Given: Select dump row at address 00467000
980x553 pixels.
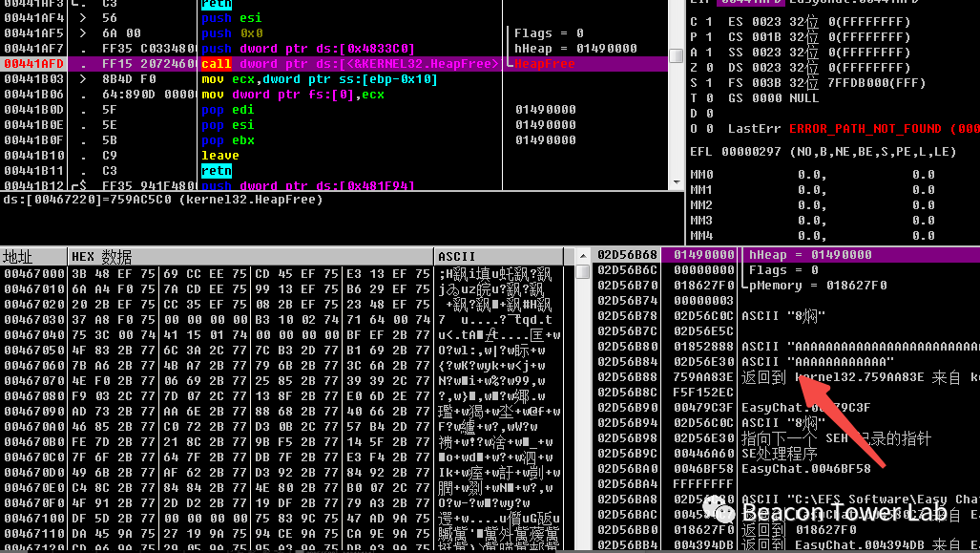Looking at the screenshot, I should tap(281, 274).
